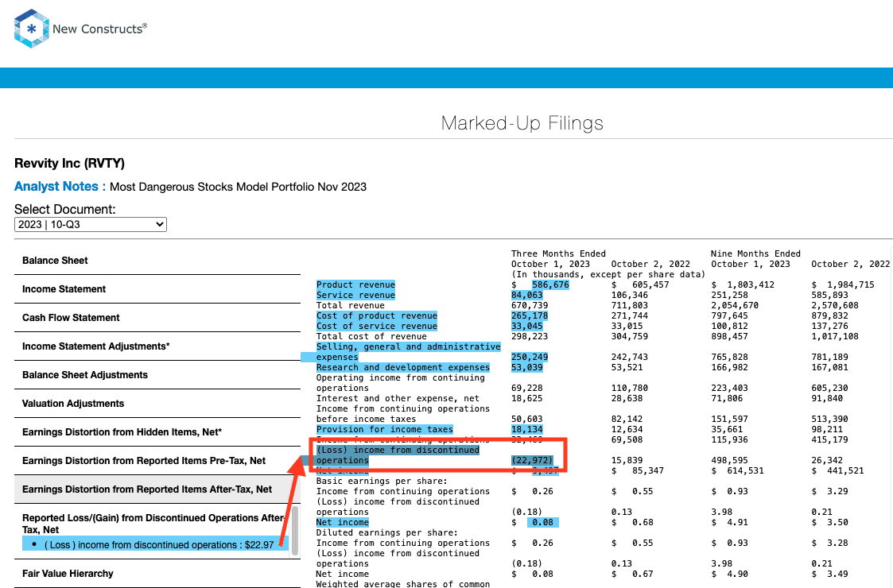The width and height of the screenshot is (893, 588).
Task: Click highlighted Cost of service revenue label
Action: coord(377,326)
